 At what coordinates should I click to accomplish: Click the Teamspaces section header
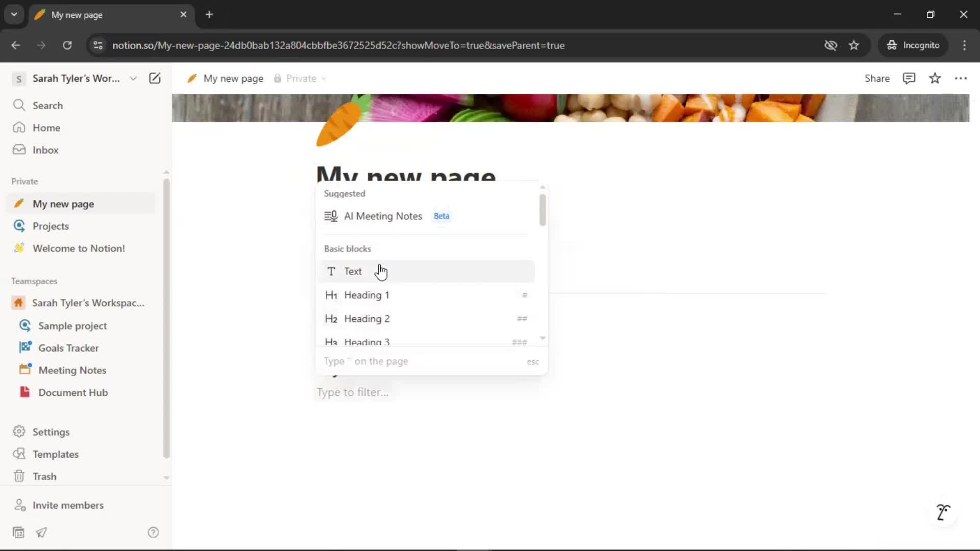pos(34,281)
